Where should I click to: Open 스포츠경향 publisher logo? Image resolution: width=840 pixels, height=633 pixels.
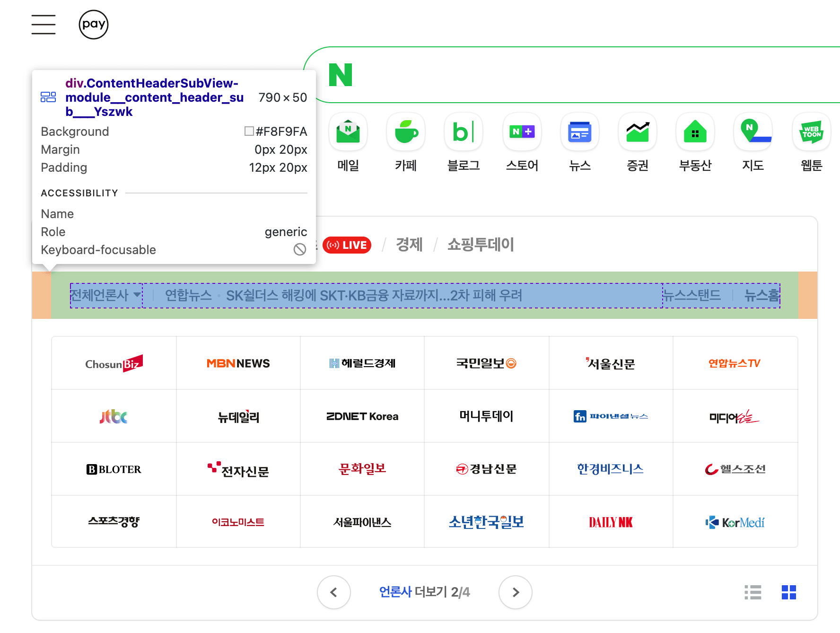[114, 522]
